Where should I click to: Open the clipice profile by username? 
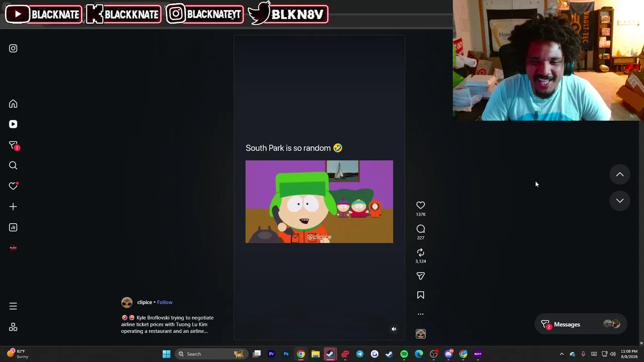point(144,302)
